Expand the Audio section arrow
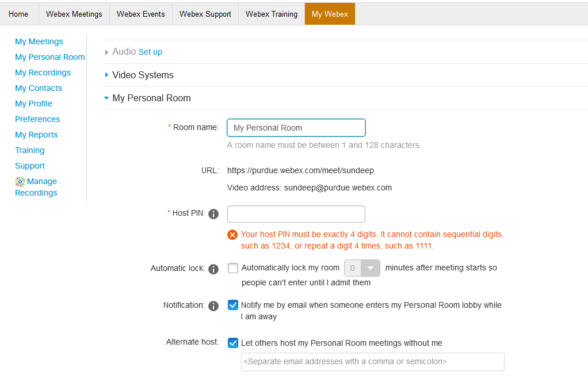This screenshot has width=588, height=382. [107, 52]
